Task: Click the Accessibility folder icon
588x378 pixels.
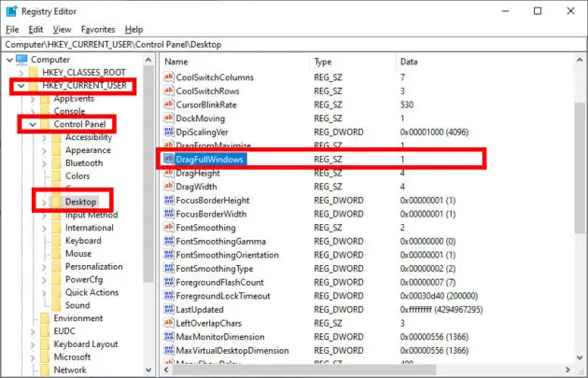Action: pos(56,137)
